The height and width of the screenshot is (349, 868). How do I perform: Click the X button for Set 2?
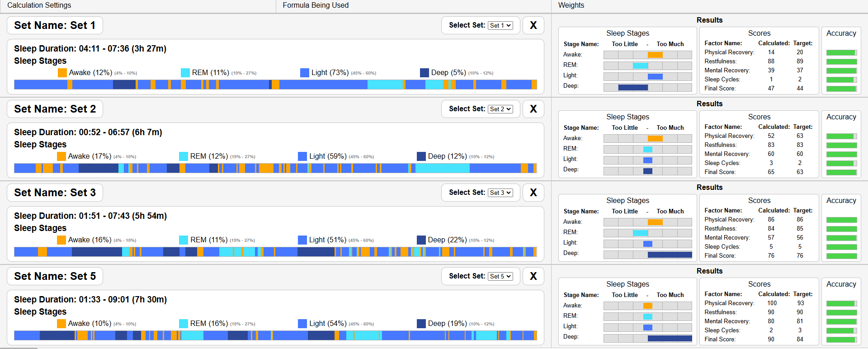point(533,109)
